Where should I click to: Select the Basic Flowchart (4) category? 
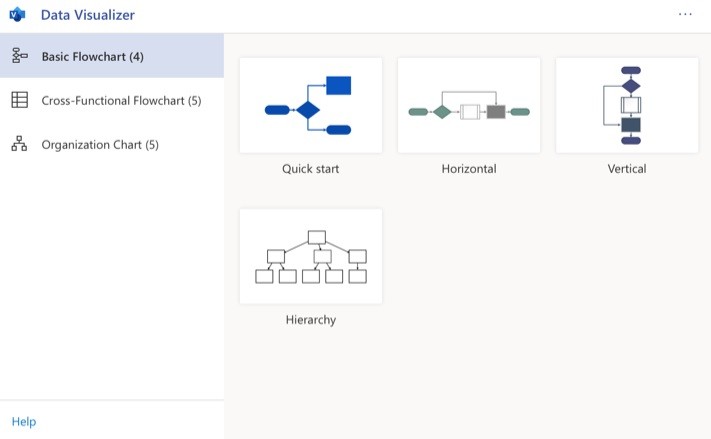point(112,56)
